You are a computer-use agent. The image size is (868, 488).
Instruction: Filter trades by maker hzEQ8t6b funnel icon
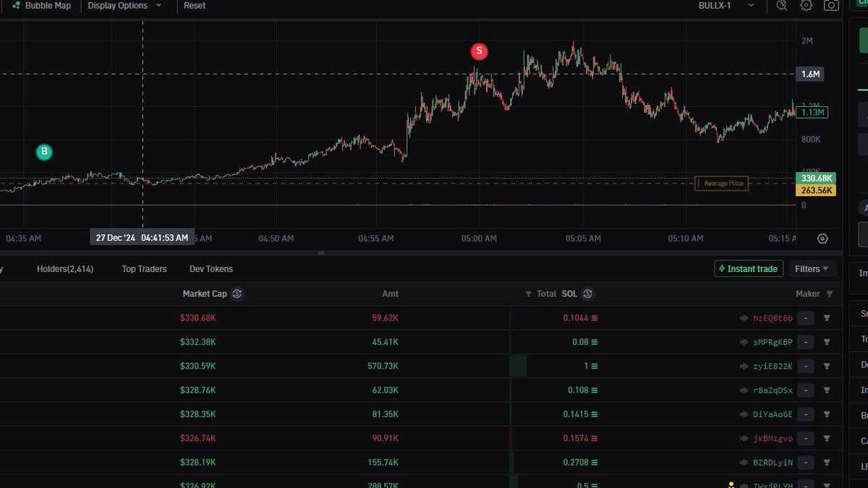tap(827, 318)
